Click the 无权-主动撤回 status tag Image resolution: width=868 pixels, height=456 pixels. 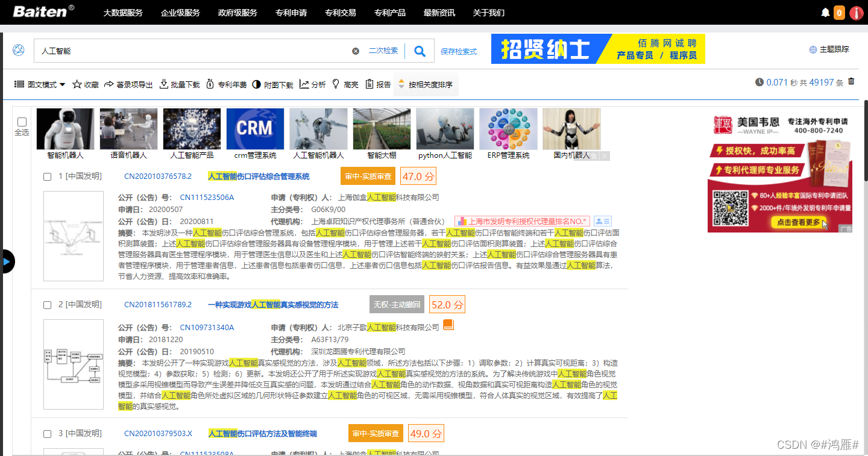pos(397,305)
